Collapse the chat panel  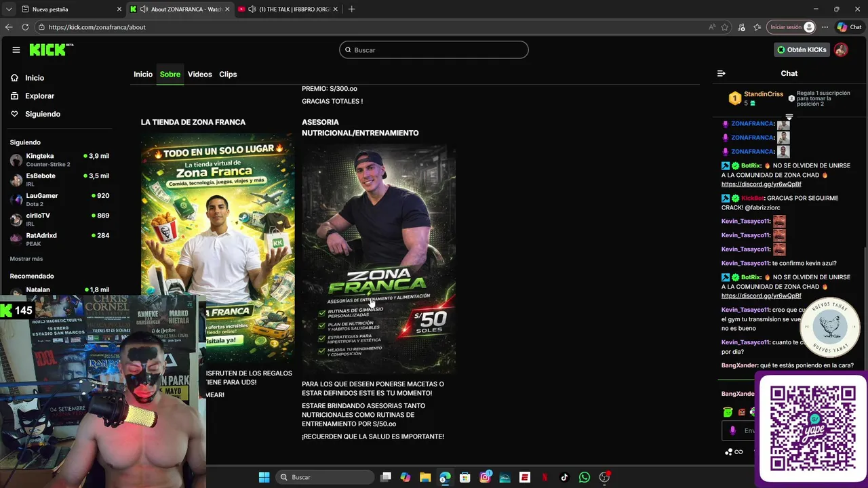pos(722,73)
